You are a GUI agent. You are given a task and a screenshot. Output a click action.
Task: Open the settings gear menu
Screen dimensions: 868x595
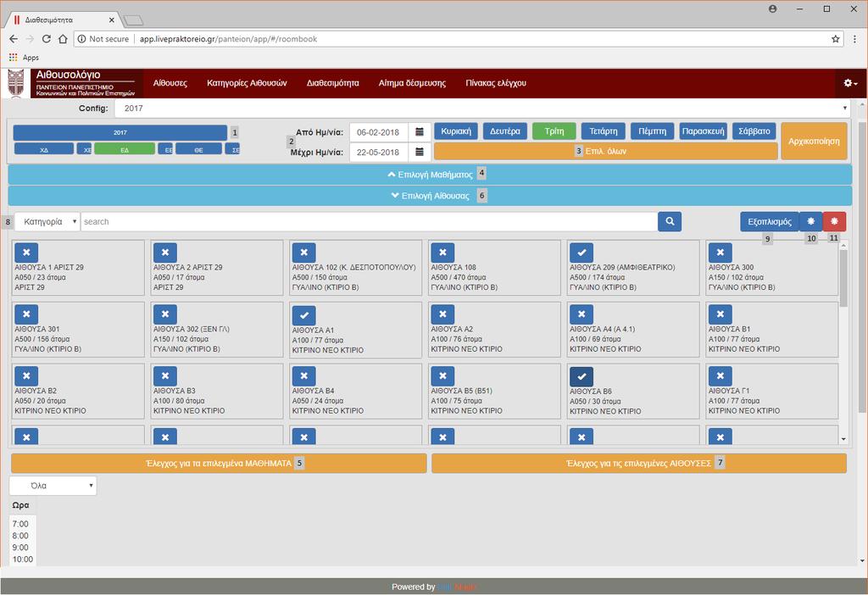[x=850, y=83]
